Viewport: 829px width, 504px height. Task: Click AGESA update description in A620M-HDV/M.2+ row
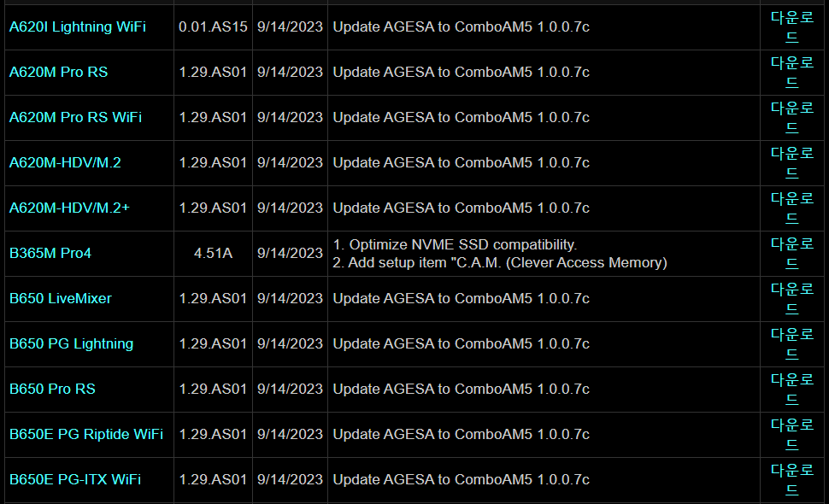pyautogui.click(x=461, y=208)
